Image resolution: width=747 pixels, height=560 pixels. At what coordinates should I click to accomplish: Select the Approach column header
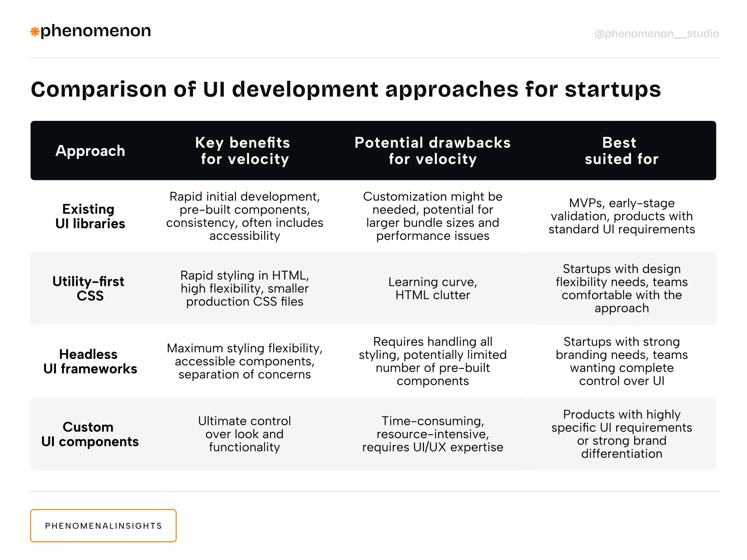pyautogui.click(x=90, y=151)
